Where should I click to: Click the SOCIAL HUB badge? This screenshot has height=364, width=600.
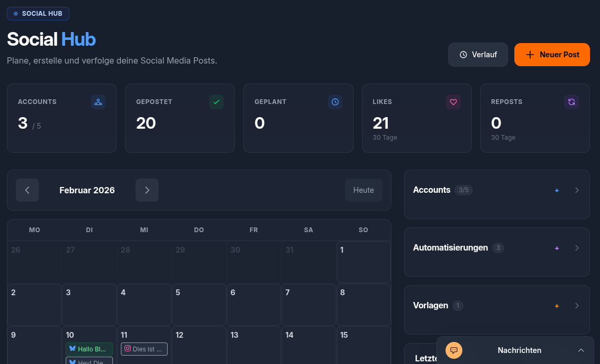pos(38,14)
